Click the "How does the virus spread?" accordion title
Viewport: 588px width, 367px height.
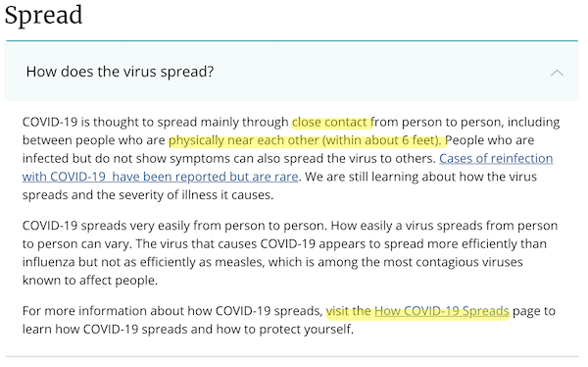pyautogui.click(x=120, y=72)
